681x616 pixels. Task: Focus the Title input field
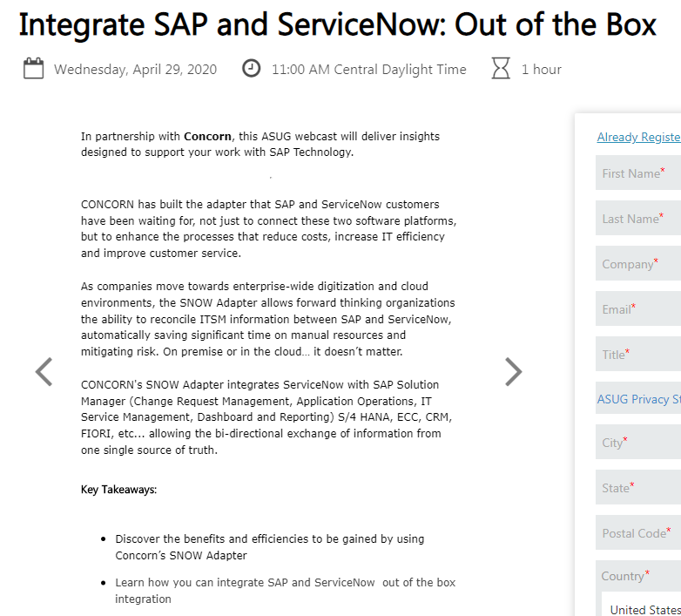click(x=638, y=354)
